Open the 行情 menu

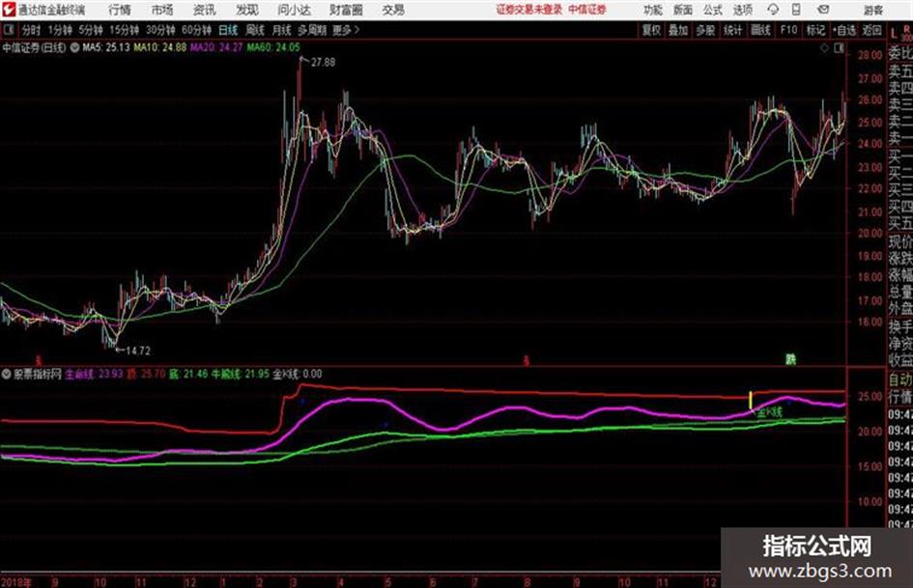point(120,10)
